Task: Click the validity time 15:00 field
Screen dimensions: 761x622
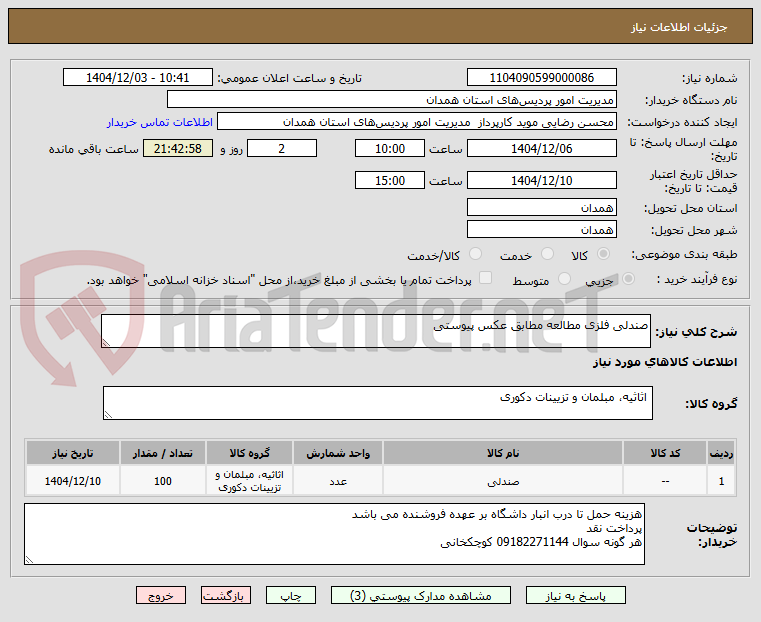Action: (x=390, y=180)
